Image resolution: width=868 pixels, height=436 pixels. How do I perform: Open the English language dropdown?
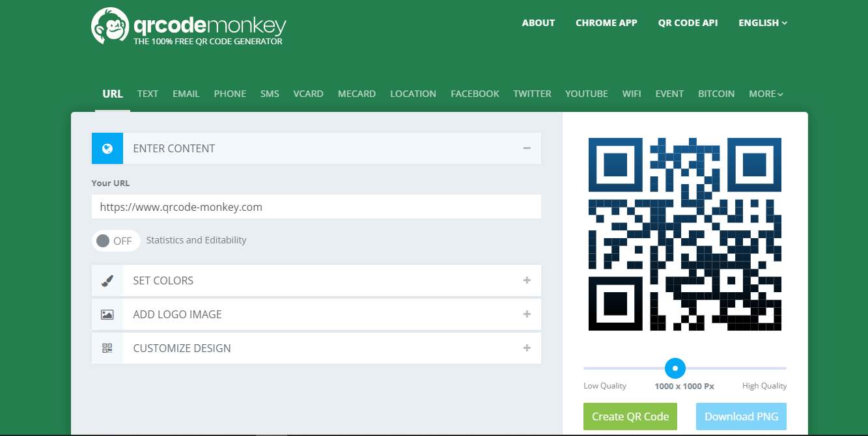(763, 23)
